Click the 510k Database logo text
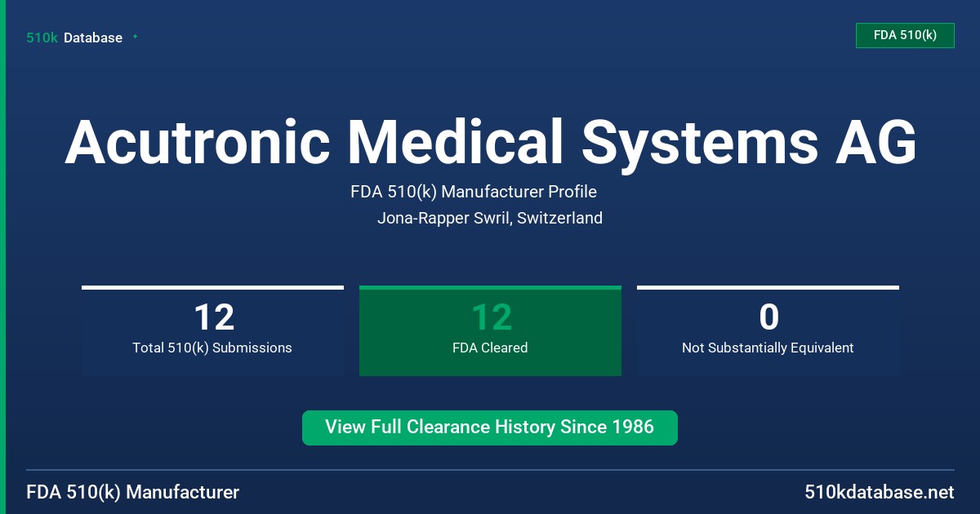980x514 pixels. click(x=74, y=38)
